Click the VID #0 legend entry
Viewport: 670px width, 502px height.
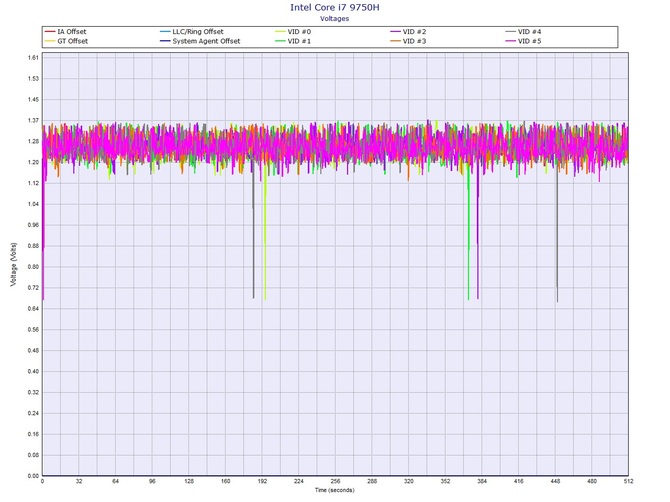(293, 32)
